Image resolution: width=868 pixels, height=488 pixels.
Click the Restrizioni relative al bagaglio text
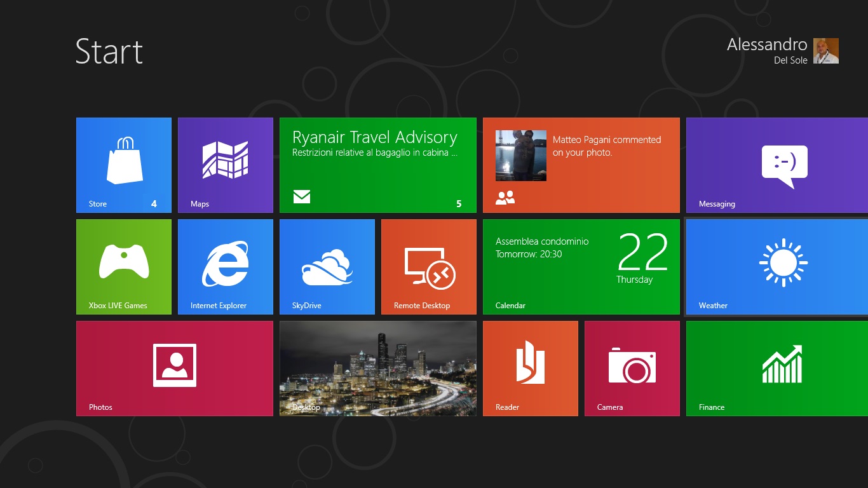coord(375,152)
